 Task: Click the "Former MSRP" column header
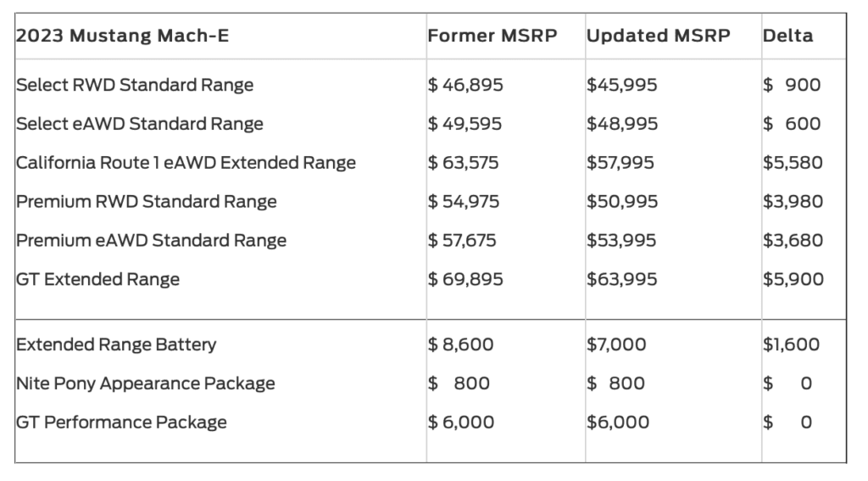492,36
